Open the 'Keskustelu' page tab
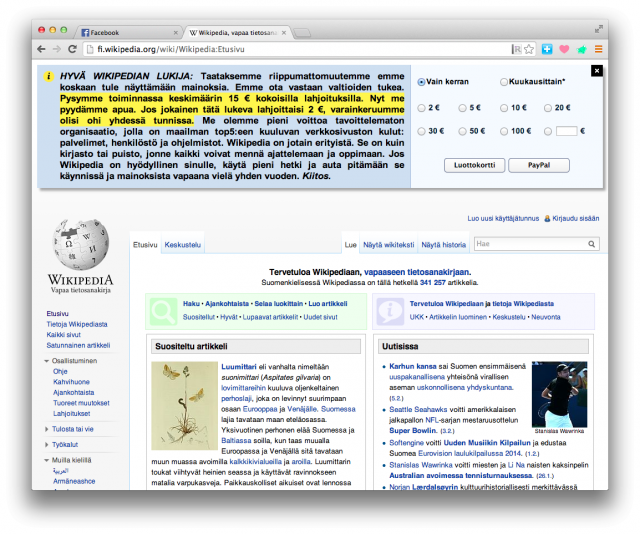The height and width of the screenshot is (534, 640). (x=182, y=244)
